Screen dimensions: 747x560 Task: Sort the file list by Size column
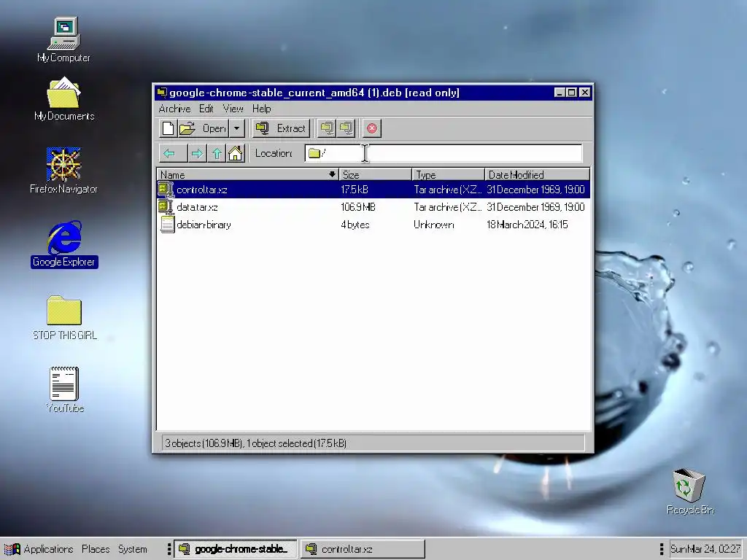click(x=376, y=174)
